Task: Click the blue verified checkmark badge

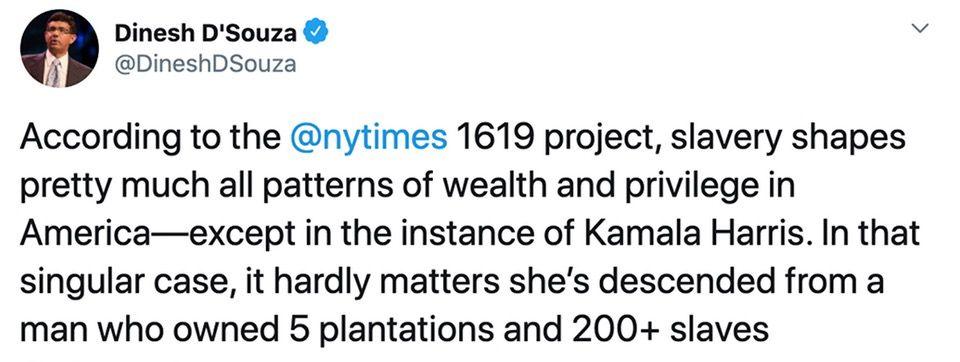Action: pos(317,34)
